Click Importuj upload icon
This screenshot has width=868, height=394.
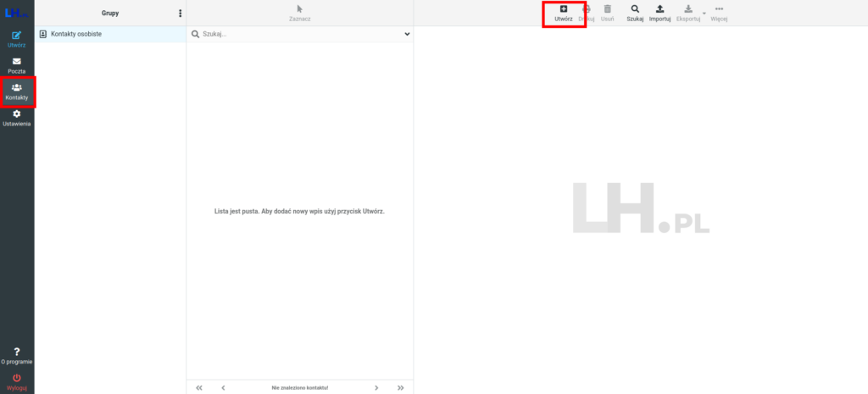coord(659,13)
